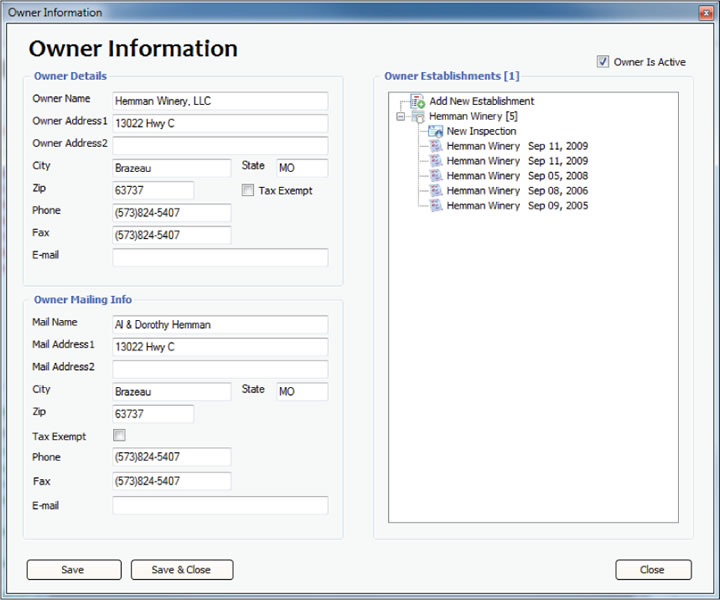Screen dimensions: 720x600
Task: Click the Fax field in Owner Details
Action: pyautogui.click(x=172, y=235)
